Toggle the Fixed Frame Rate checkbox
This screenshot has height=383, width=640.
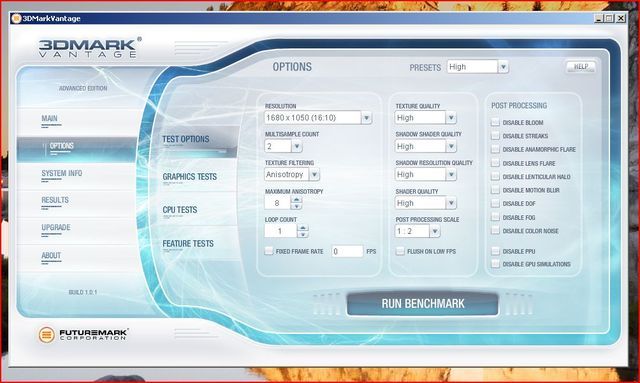click(x=269, y=251)
